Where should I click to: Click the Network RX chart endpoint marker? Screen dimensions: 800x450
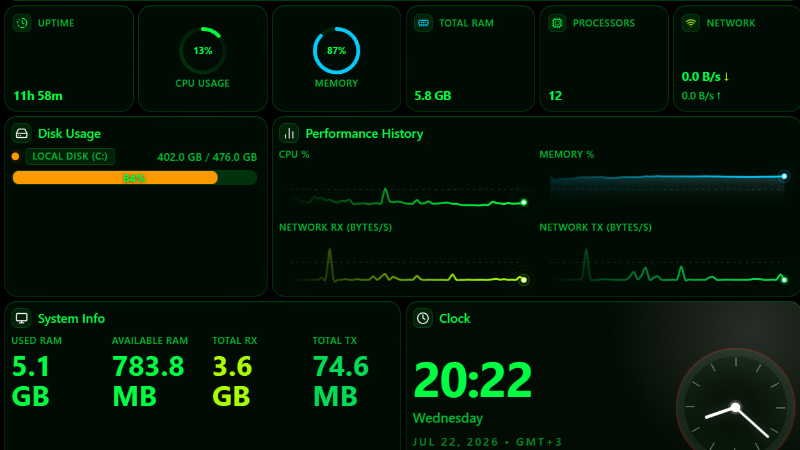tap(523, 280)
